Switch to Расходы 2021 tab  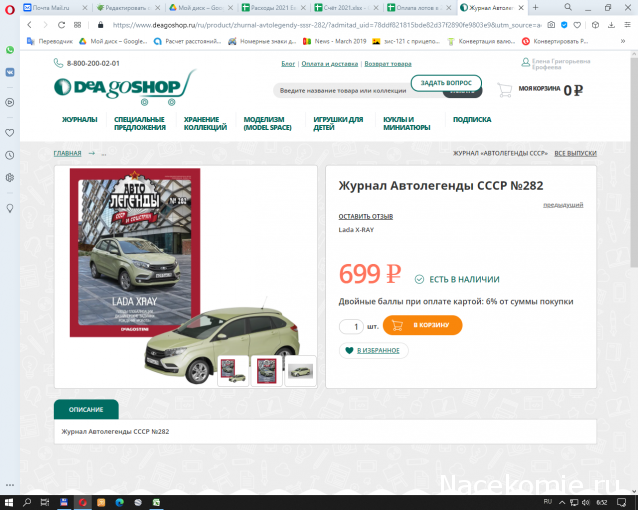273,7
